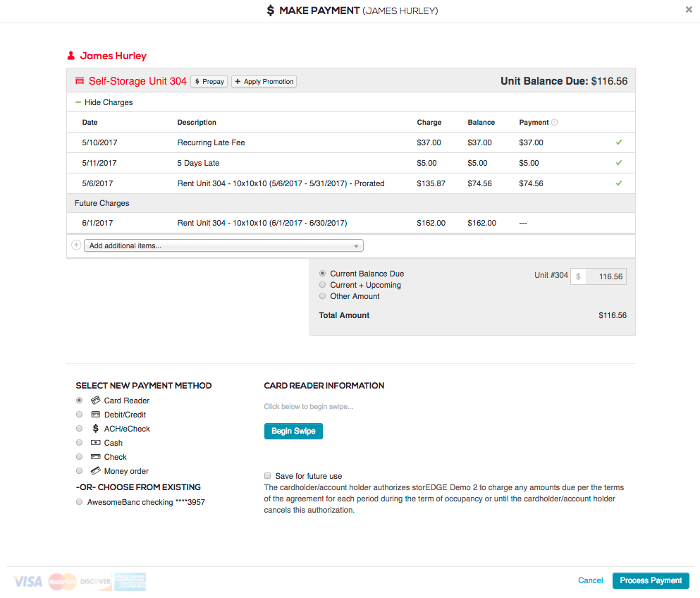
Task: Click the Debit/Credit card icon
Action: click(x=95, y=414)
